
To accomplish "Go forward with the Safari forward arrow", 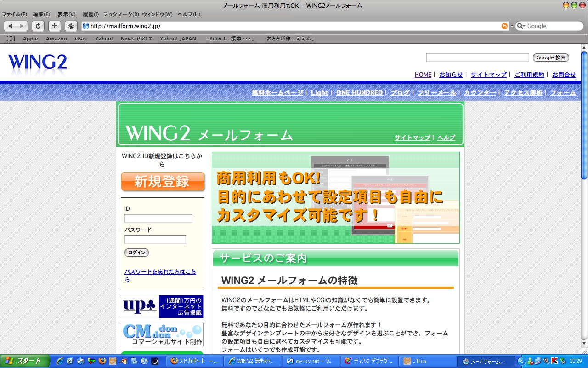I will [x=22, y=26].
